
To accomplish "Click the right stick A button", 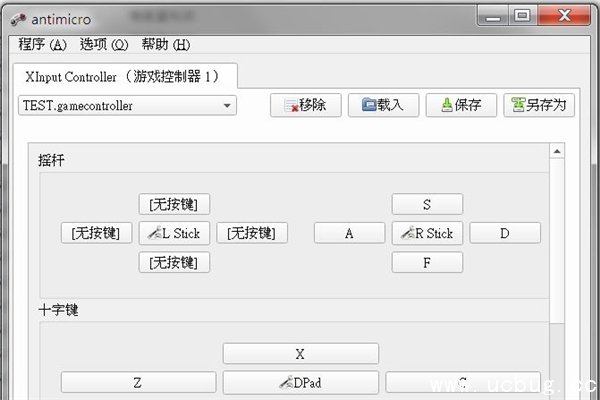I will (x=349, y=233).
